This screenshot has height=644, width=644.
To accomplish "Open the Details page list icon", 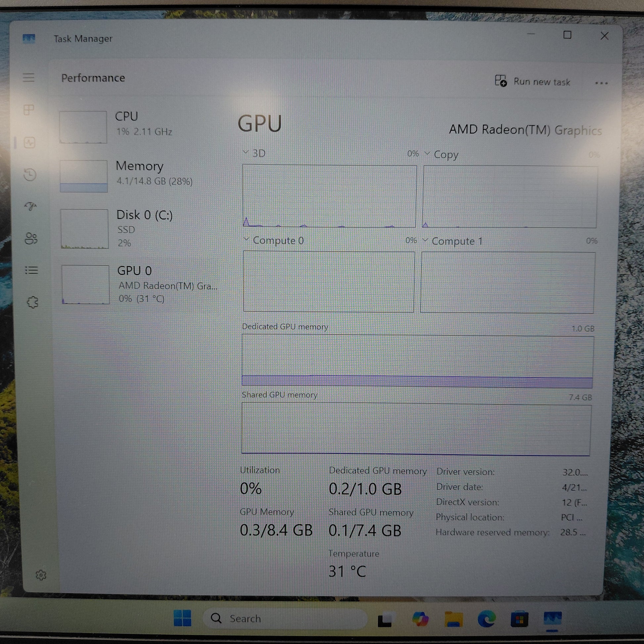I will pyautogui.click(x=32, y=270).
